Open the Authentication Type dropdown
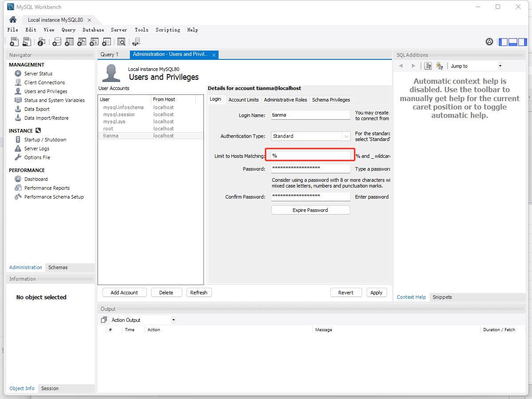The height and width of the screenshot is (399, 532). (311, 136)
